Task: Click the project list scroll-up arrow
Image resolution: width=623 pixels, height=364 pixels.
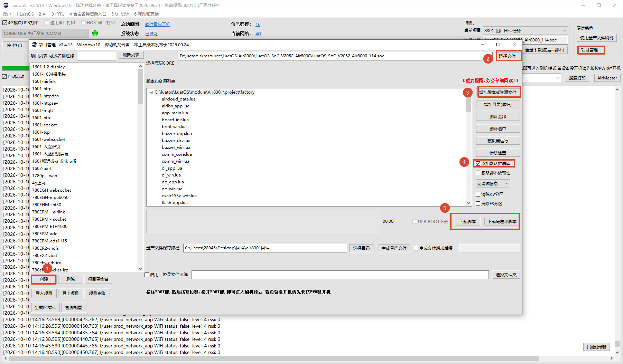Action: tap(140, 66)
